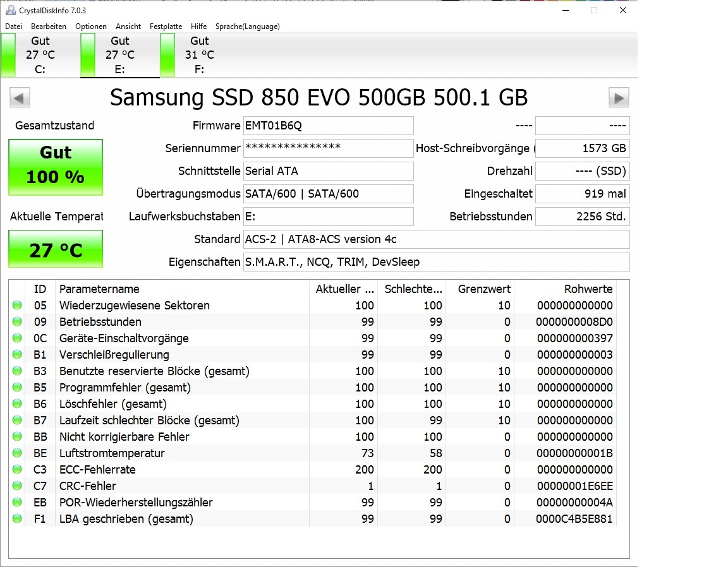Click status dot for POR-Wiederherstellungszähler
The image size is (728, 567).
click(x=17, y=502)
